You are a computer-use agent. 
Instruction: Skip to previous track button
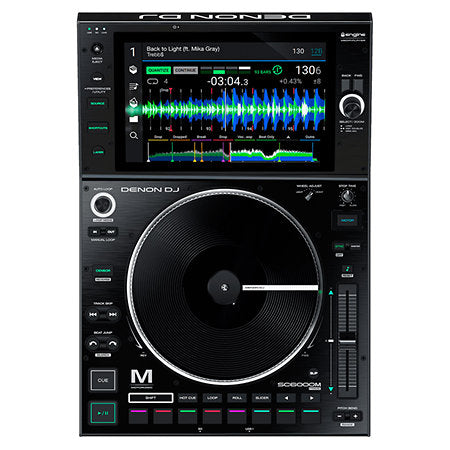93,314
